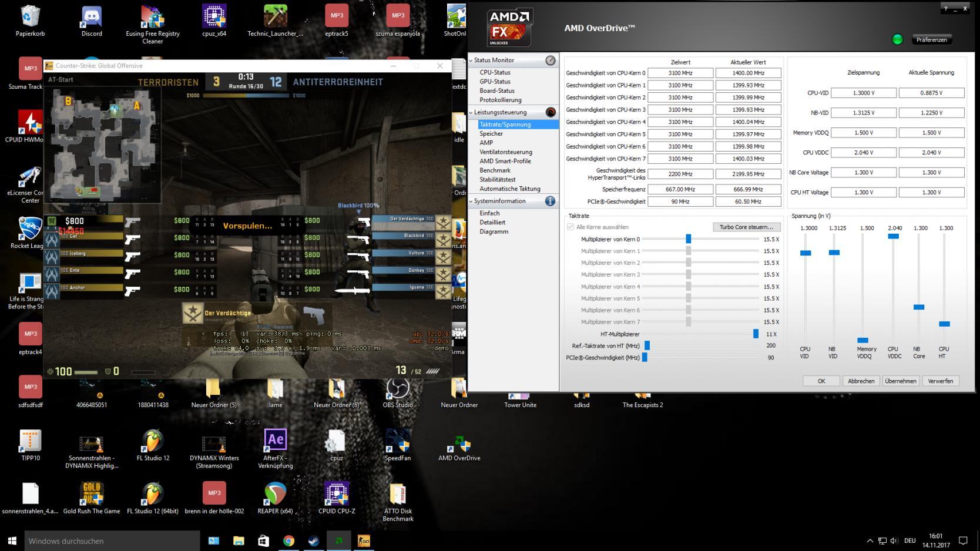The height and width of the screenshot is (551, 980).
Task: Click the Abbrechen button
Action: [861, 381]
